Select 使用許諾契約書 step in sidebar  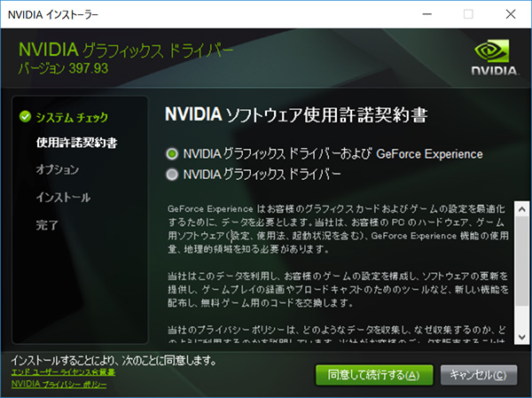coord(77,142)
